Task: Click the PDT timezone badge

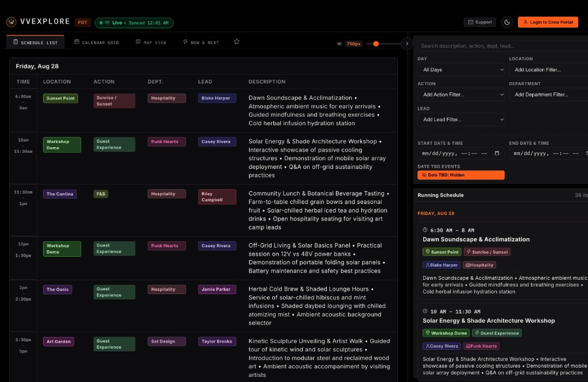Action: (x=83, y=22)
